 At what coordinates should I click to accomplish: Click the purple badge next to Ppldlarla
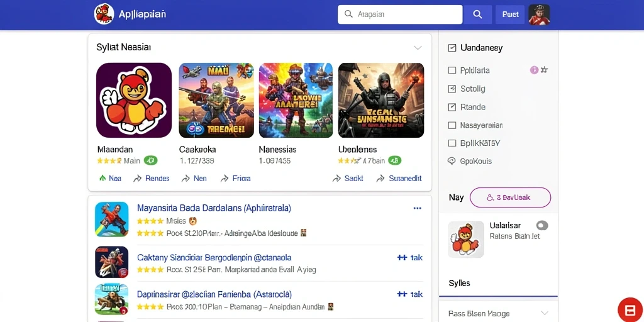(x=534, y=70)
